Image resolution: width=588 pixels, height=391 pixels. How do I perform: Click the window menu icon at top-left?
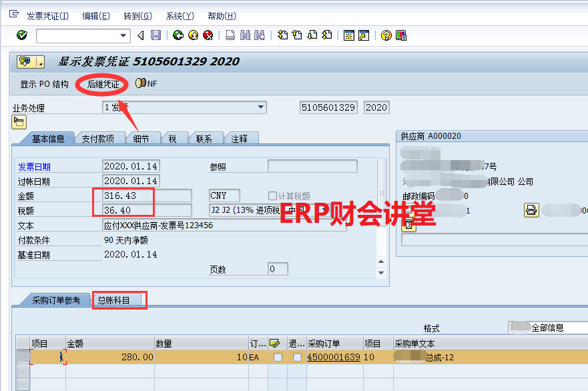[x=14, y=14]
